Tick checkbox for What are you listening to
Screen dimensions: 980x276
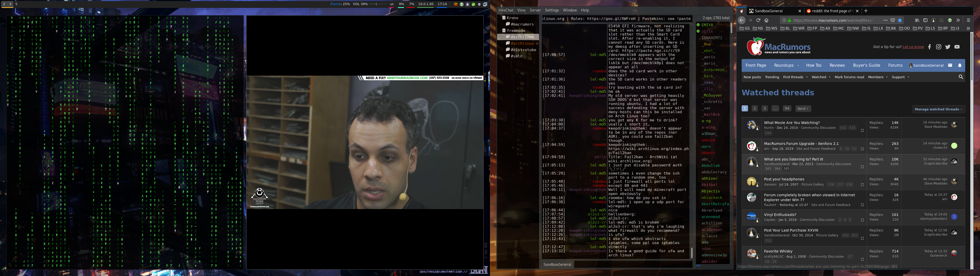tap(862, 167)
